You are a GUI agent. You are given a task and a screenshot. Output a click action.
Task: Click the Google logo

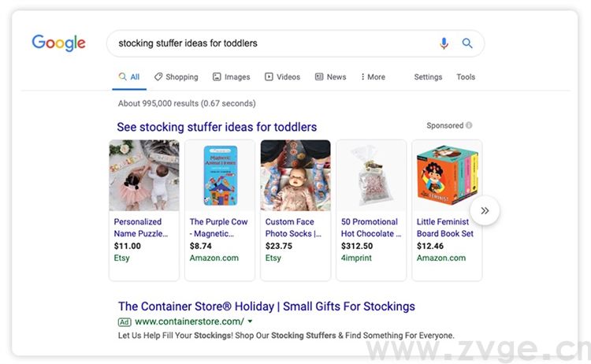pyautogui.click(x=58, y=43)
